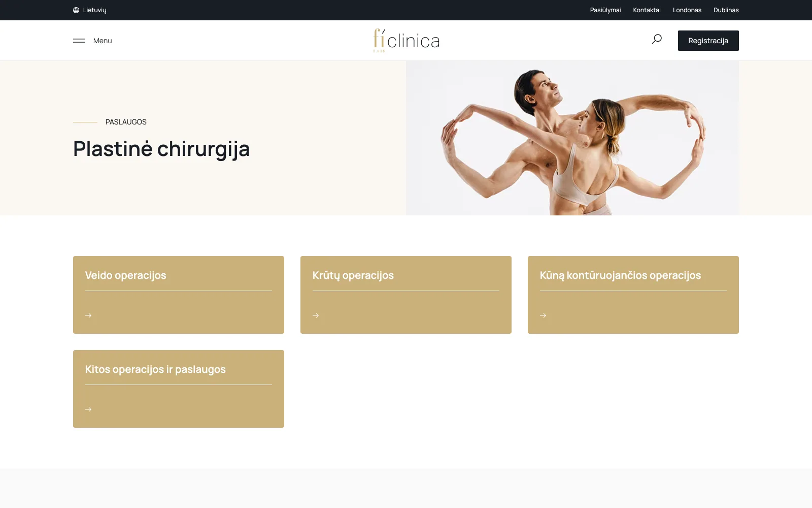Click arrow icon in Krūtų operacijos card
The width and height of the screenshot is (812, 508).
click(x=316, y=315)
